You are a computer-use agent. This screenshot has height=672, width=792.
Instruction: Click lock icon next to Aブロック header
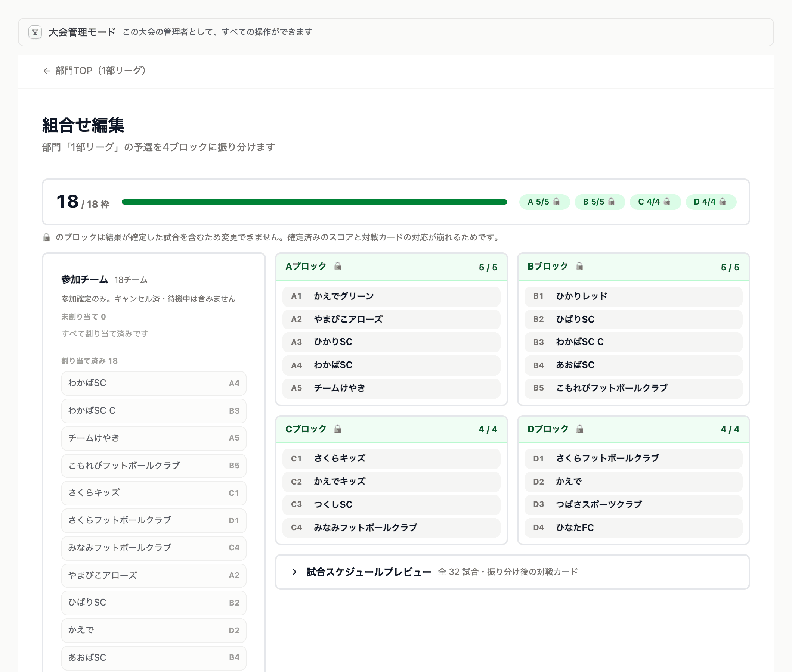coord(338,266)
